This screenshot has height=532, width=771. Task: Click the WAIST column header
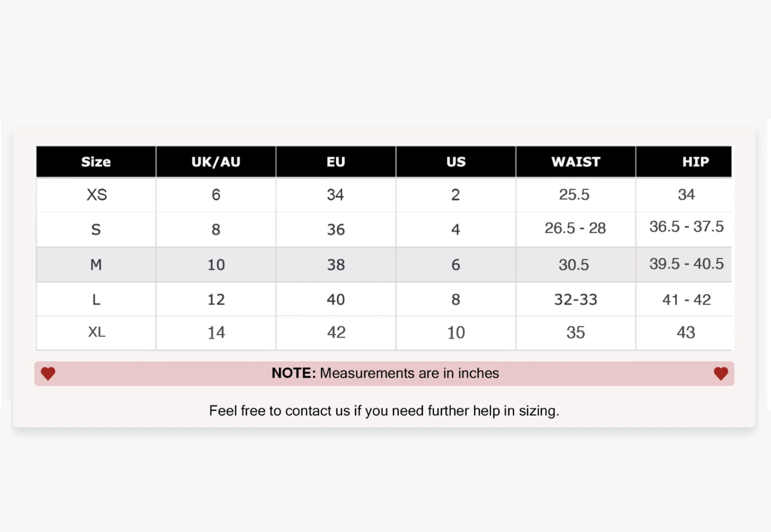tap(576, 162)
